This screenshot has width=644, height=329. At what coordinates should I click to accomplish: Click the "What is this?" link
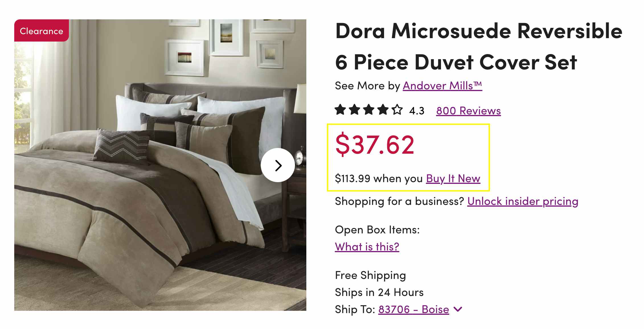coord(367,246)
